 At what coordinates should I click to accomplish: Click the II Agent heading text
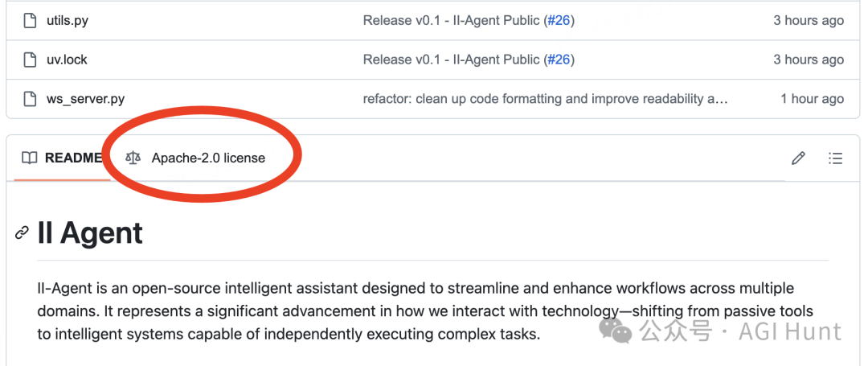pyautogui.click(x=90, y=233)
